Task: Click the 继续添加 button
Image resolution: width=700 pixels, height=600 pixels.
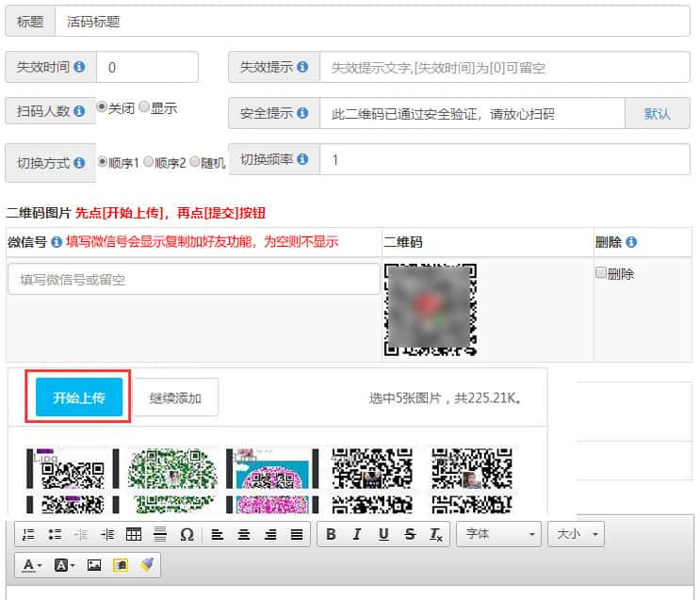Action: 175,397
